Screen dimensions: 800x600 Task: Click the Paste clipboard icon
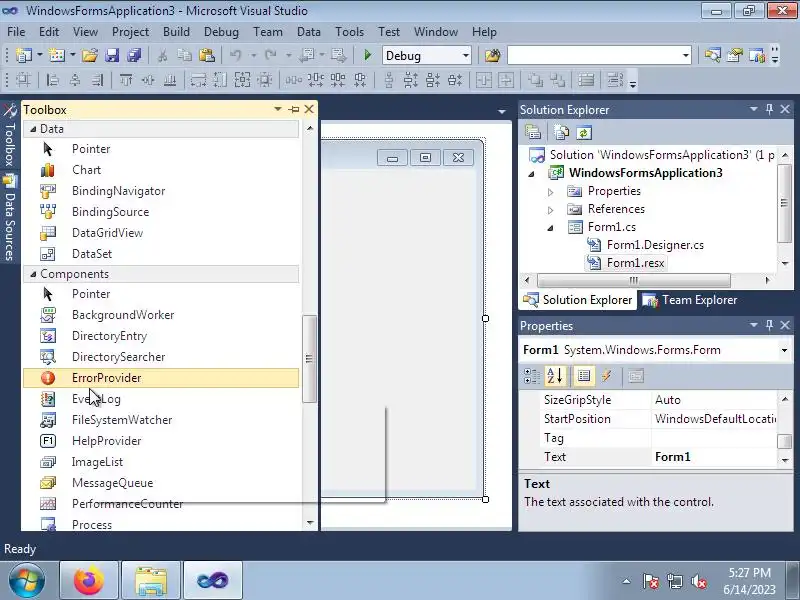click(x=207, y=55)
